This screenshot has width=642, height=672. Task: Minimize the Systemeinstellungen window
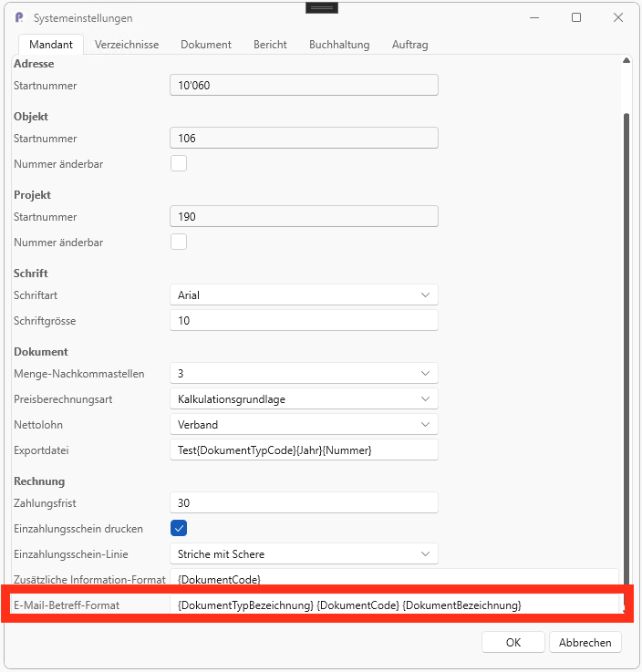click(x=534, y=17)
